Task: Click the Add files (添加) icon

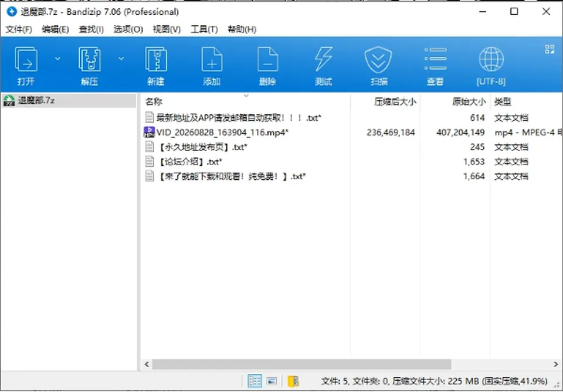Action: point(212,59)
